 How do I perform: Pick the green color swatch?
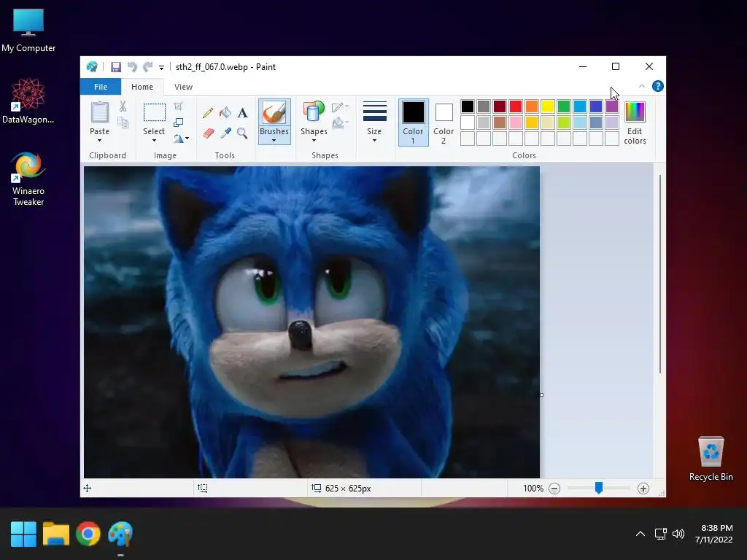point(564,106)
